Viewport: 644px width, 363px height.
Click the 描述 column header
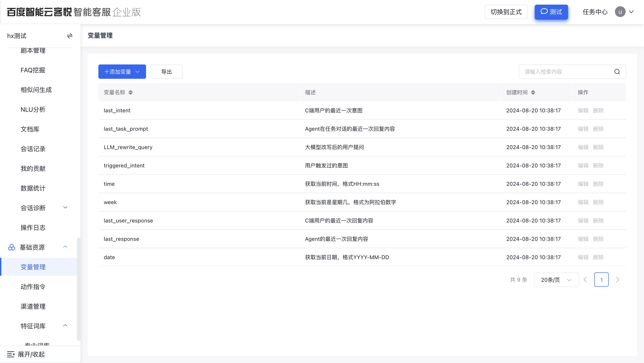click(x=310, y=92)
